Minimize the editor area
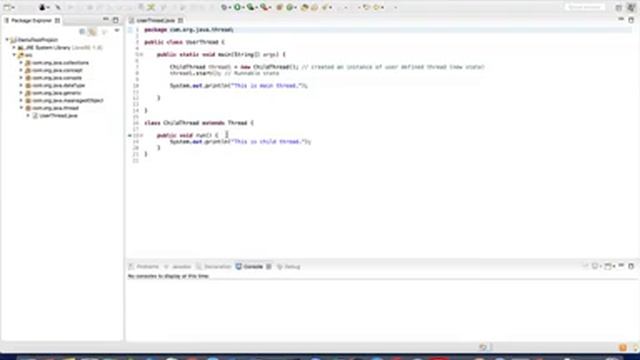Screen dimensions: 640x360 (x=621, y=19)
